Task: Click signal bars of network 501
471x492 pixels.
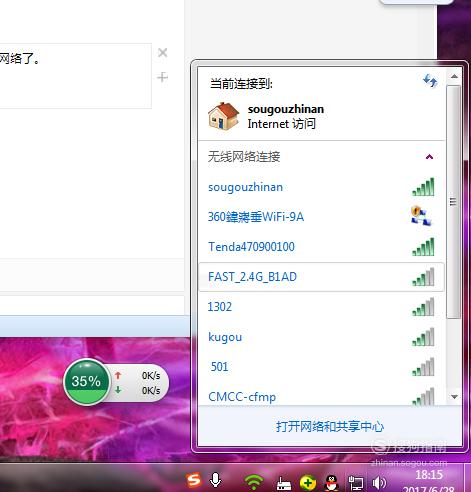Action: (x=423, y=367)
